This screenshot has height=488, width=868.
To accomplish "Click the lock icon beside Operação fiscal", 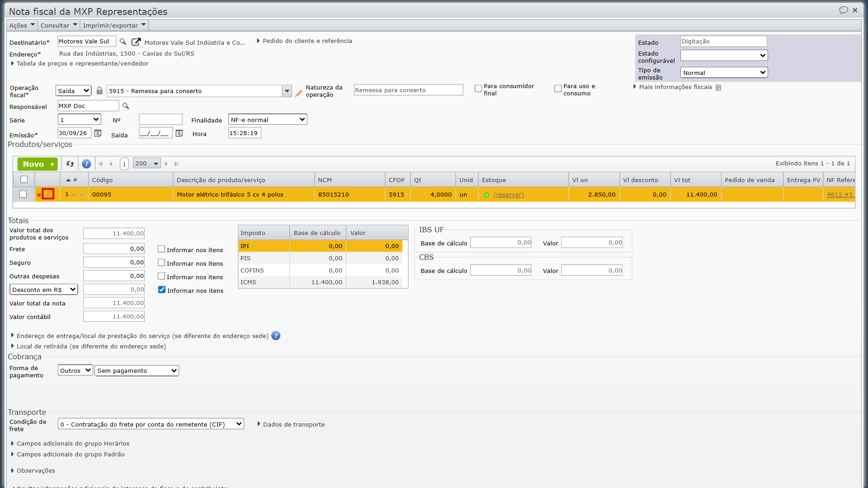I will (99, 91).
